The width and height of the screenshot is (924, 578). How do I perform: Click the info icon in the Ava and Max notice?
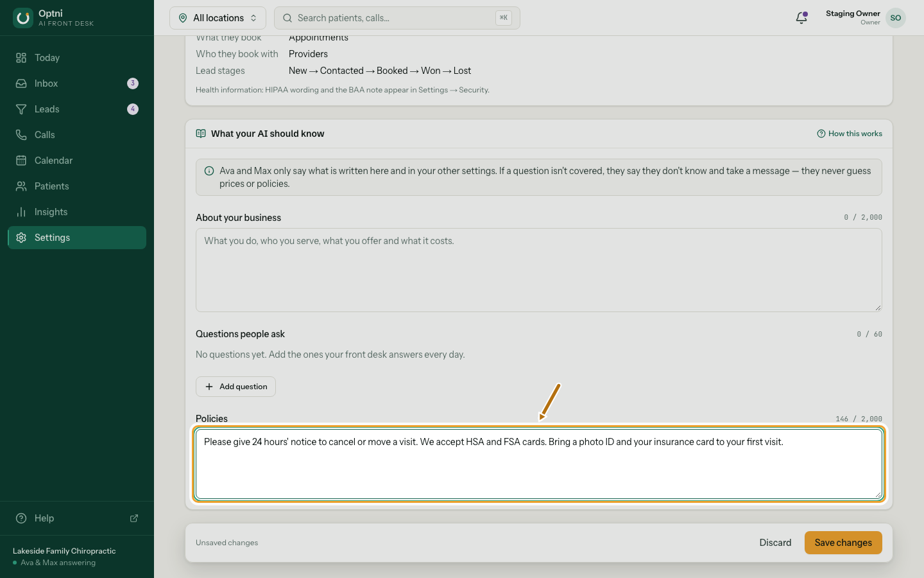(209, 171)
